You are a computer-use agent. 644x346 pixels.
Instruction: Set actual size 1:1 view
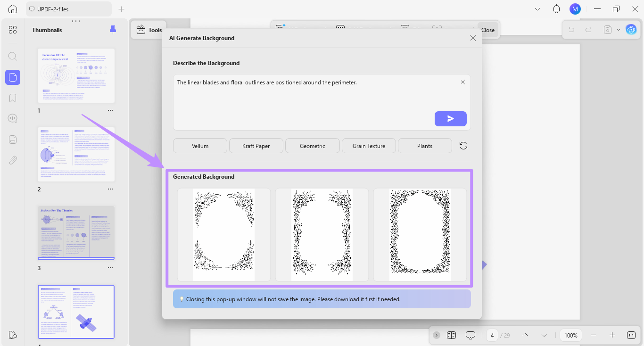click(631, 335)
